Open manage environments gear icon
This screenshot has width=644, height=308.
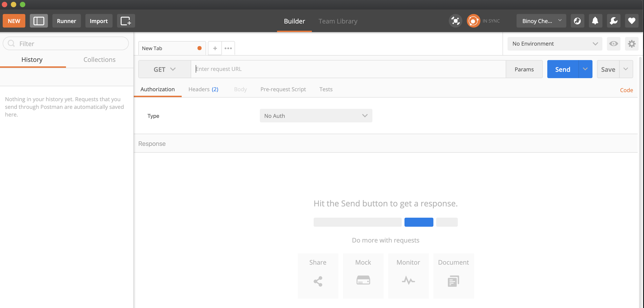(632, 44)
